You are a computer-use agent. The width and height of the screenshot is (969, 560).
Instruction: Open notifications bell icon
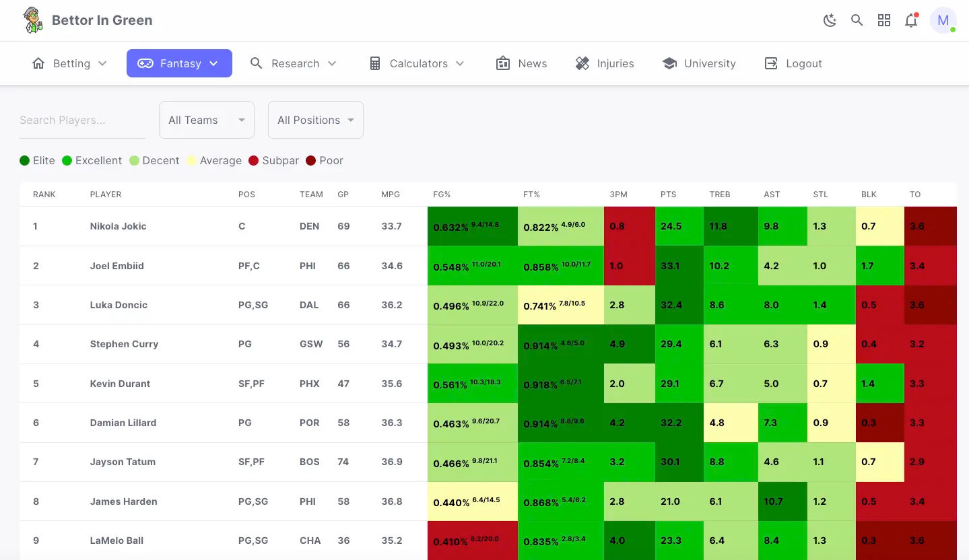pyautogui.click(x=911, y=20)
